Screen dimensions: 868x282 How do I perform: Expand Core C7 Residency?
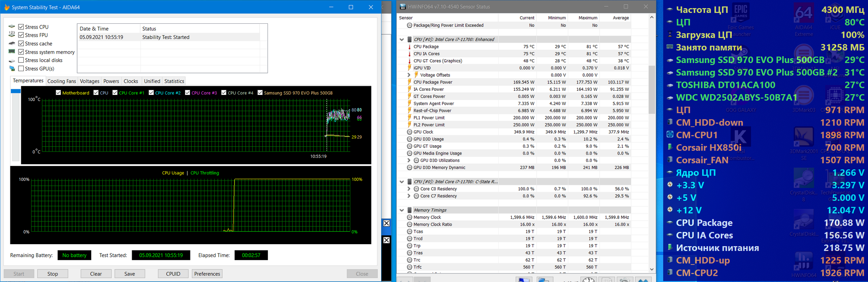409,196
